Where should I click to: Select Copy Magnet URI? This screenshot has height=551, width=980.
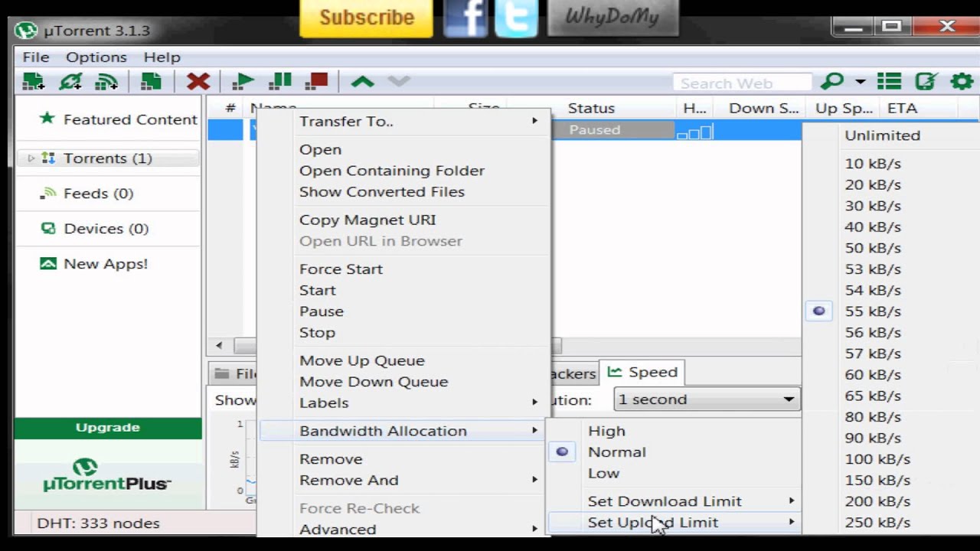367,220
